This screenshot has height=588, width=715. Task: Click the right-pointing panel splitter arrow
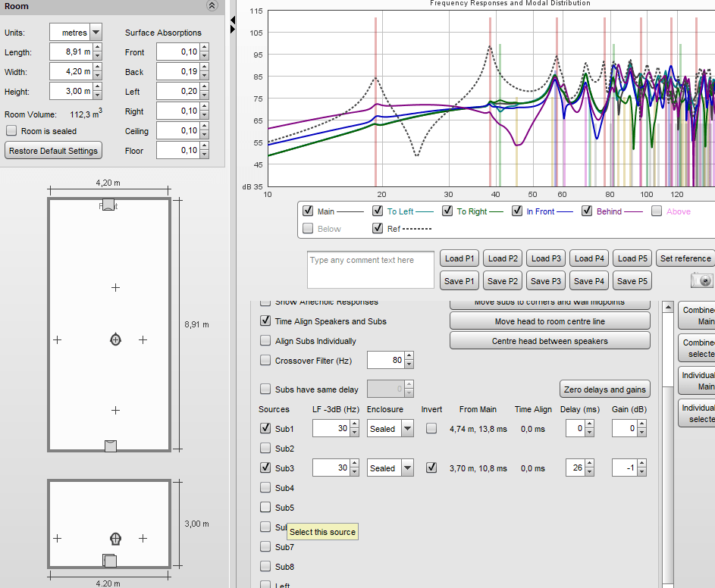(233, 29)
